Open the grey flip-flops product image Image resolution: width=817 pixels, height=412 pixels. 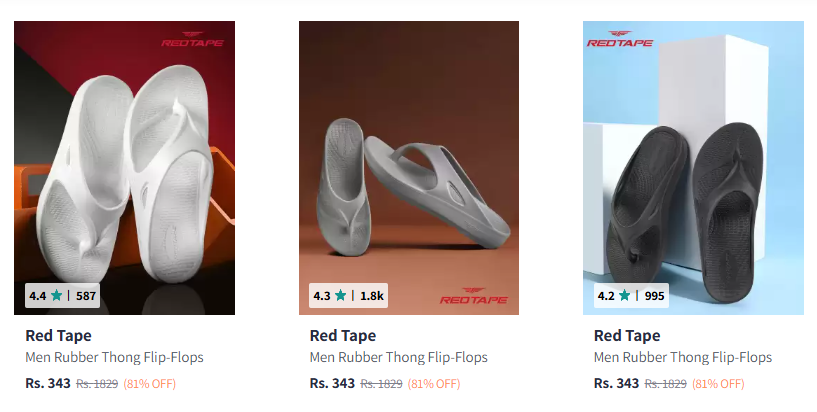(408, 168)
